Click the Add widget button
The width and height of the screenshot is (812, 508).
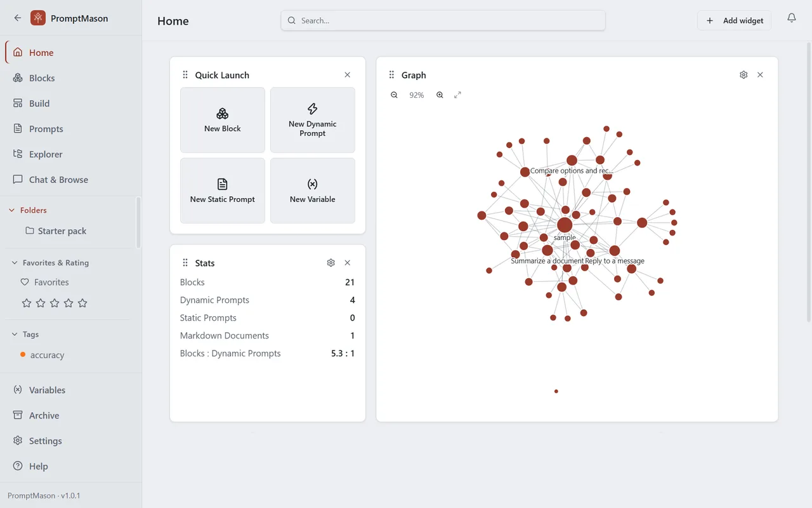(x=735, y=20)
